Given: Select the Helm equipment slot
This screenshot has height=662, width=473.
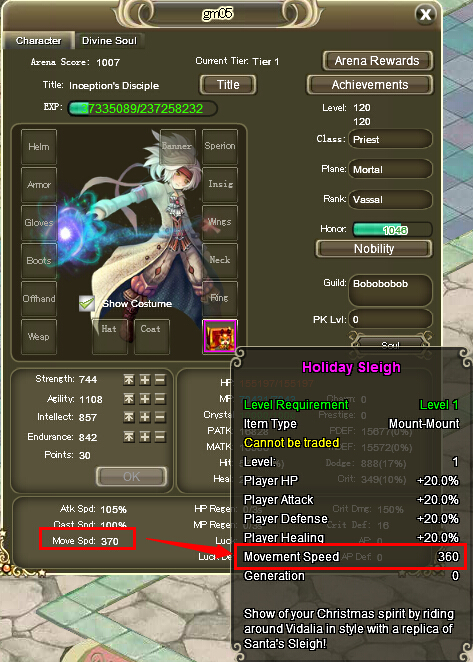Looking at the screenshot, I should point(39,147).
